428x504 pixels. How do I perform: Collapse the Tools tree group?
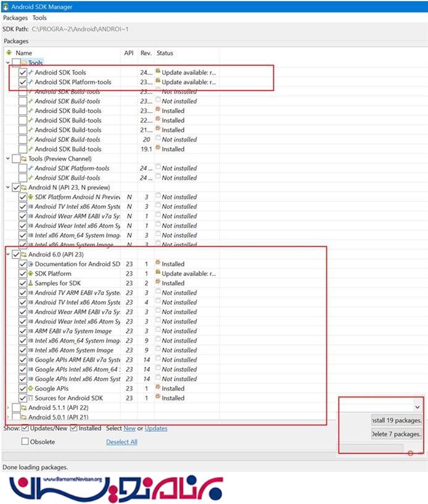point(8,63)
